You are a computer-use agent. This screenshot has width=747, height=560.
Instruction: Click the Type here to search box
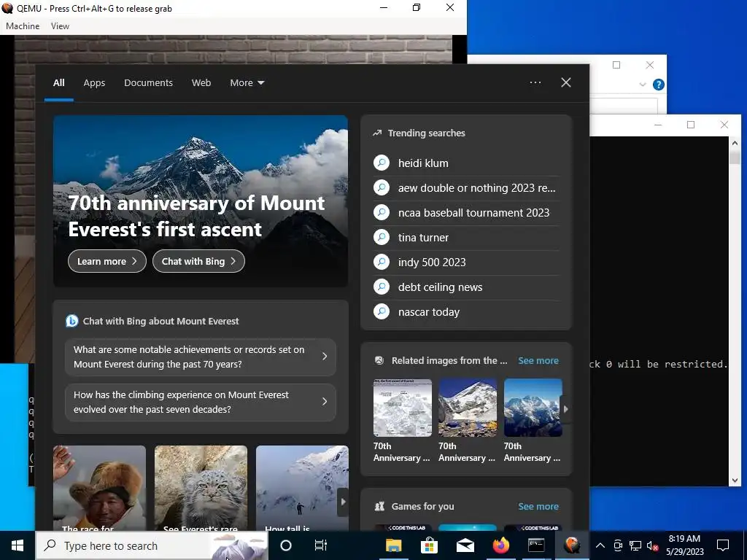[x=152, y=545]
